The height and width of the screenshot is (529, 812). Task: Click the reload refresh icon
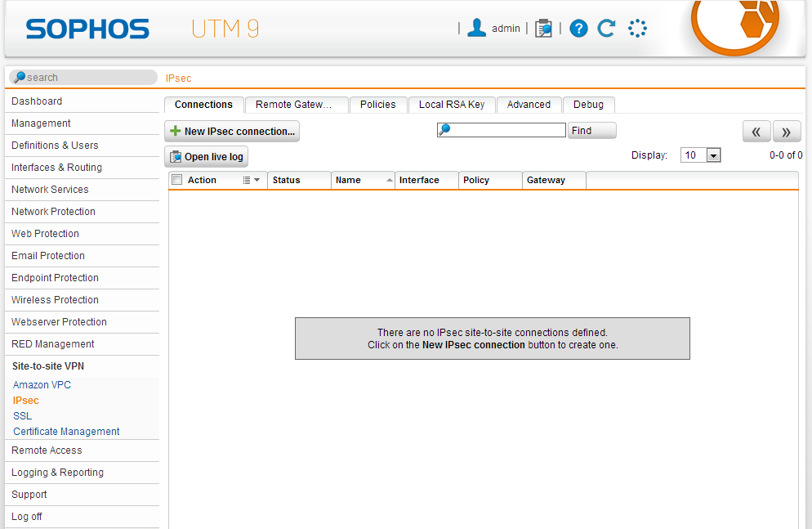pos(606,29)
